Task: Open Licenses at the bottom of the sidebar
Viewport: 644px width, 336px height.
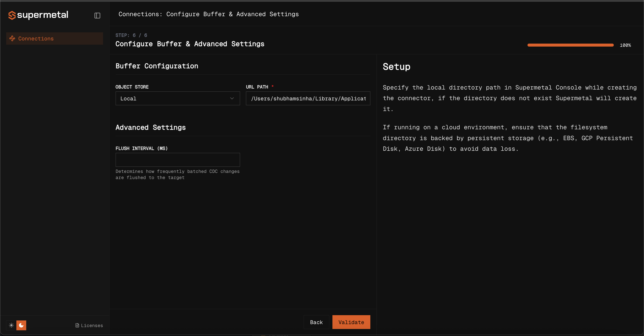Action: [92, 325]
